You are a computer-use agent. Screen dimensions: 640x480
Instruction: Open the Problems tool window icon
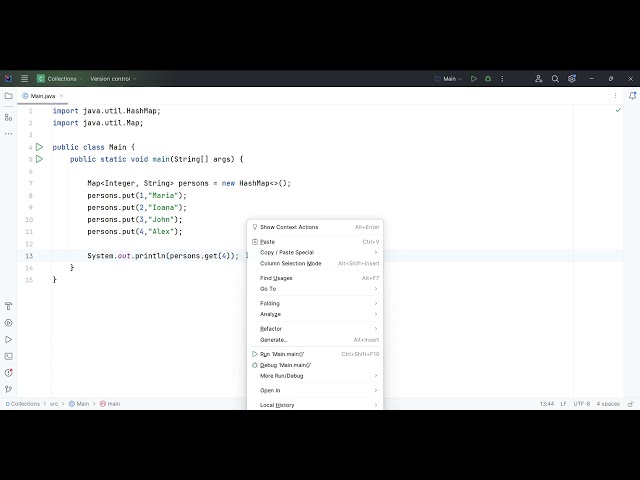8,373
